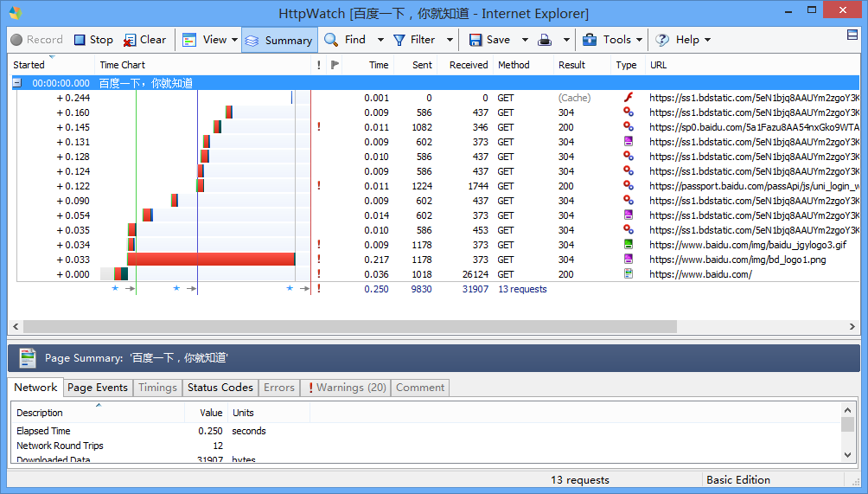The height and width of the screenshot is (494, 868).
Task: Click warning mark in the totals row
Action: 319,289
